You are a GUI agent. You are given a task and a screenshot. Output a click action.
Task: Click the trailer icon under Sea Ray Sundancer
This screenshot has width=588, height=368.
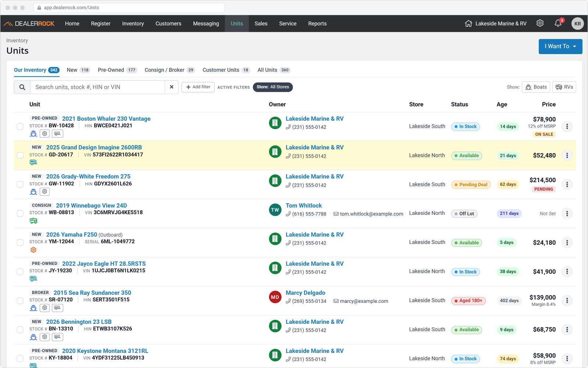57,308
